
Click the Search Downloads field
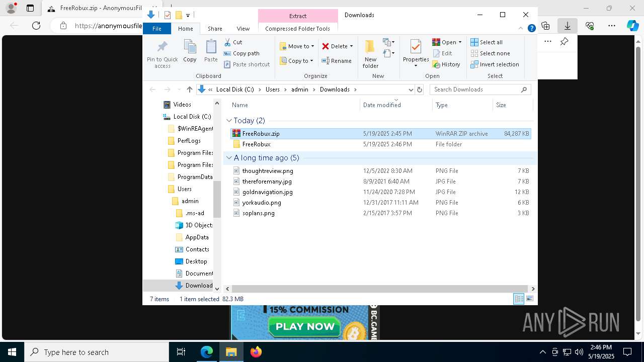pos(480,89)
